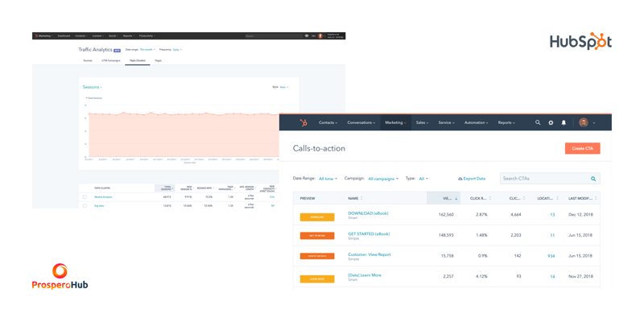Open the chart Style 'Area' dropdown
This screenshot has width=644, height=322.
[x=284, y=87]
